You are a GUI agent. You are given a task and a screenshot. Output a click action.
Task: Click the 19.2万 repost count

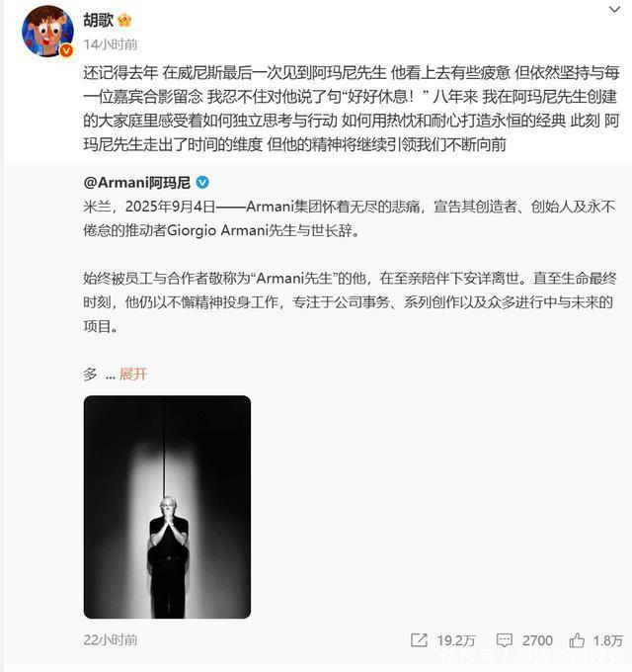tap(456, 640)
